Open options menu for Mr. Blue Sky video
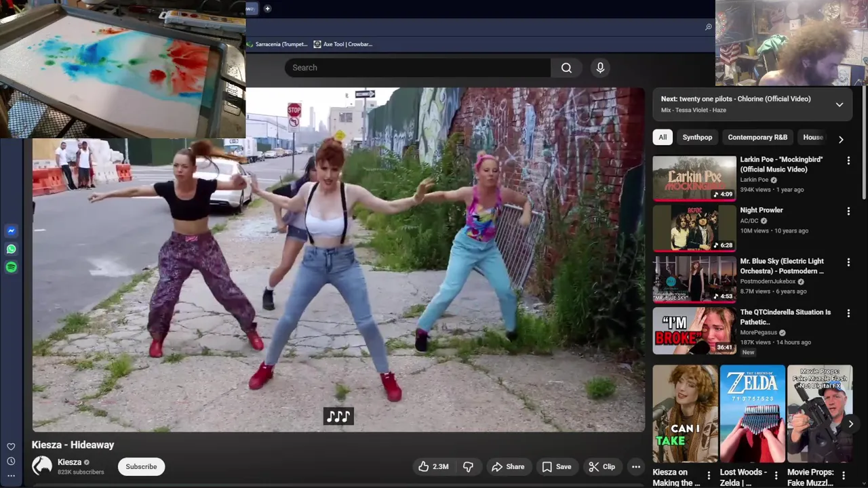The height and width of the screenshot is (488, 868). 848,262
